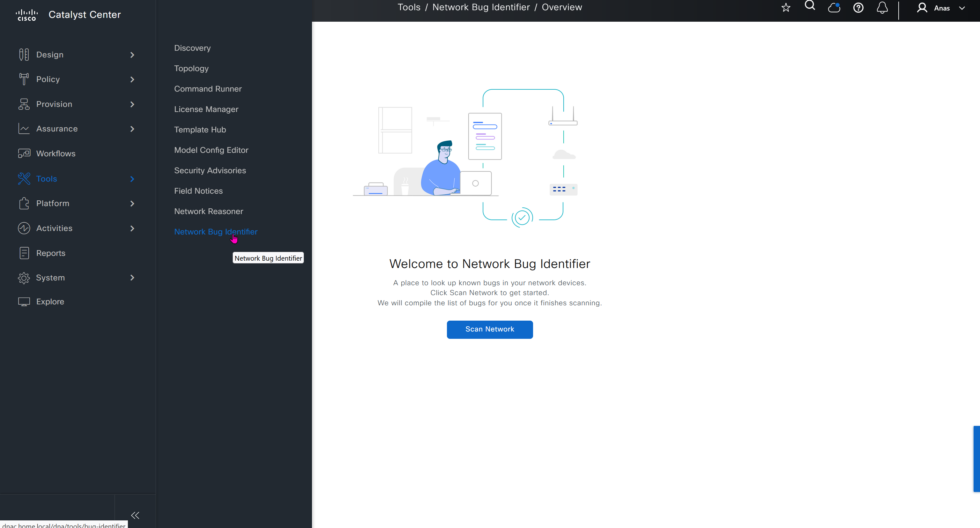This screenshot has width=980, height=528.
Task: Expand the Design menu chevron
Action: 132,55
